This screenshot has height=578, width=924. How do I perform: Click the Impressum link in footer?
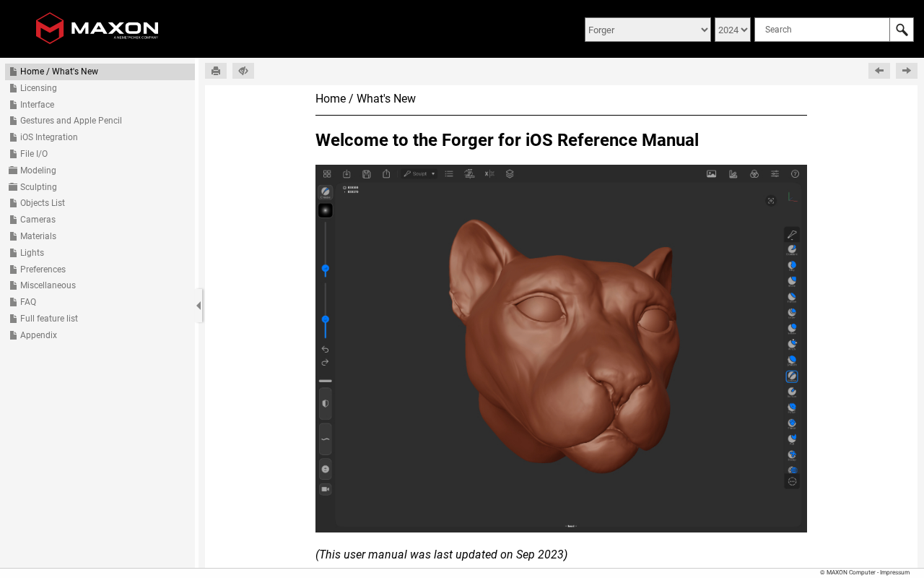[x=894, y=572]
